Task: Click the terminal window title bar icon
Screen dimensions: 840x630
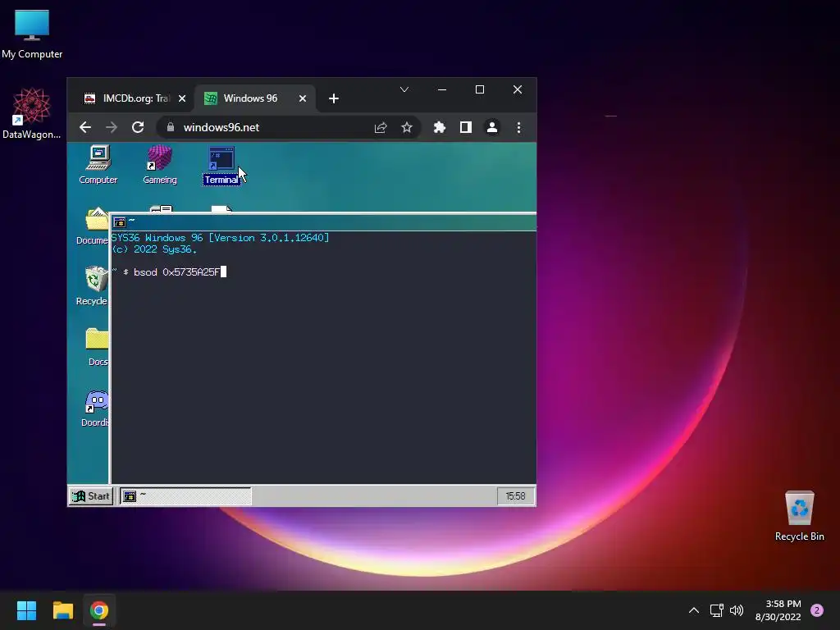Action: click(120, 222)
